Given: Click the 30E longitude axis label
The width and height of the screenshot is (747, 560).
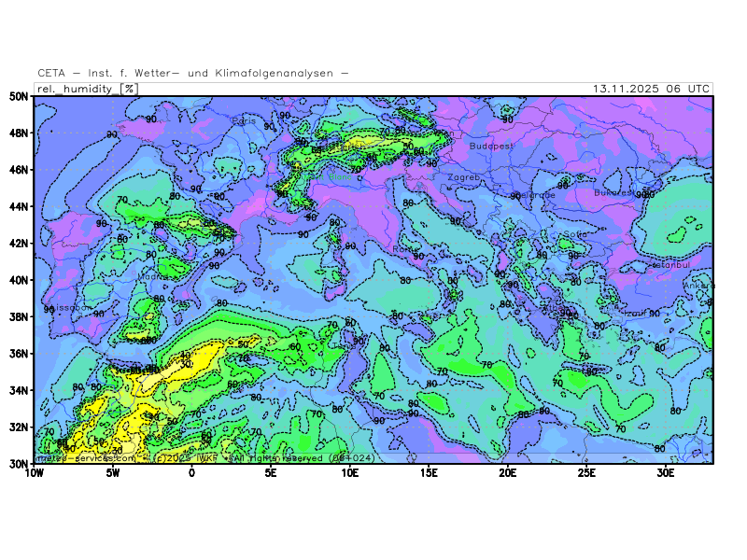Looking at the screenshot, I should click(665, 473).
